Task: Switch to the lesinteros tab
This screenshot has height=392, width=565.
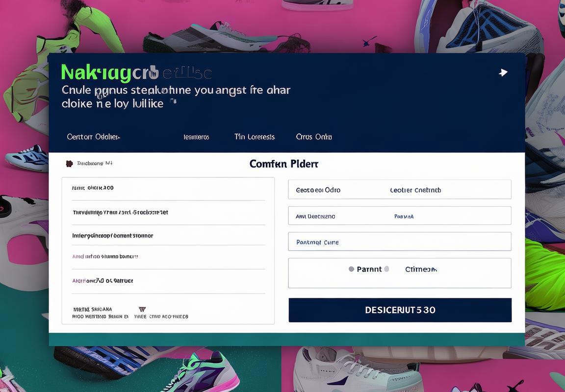Action: [x=196, y=137]
